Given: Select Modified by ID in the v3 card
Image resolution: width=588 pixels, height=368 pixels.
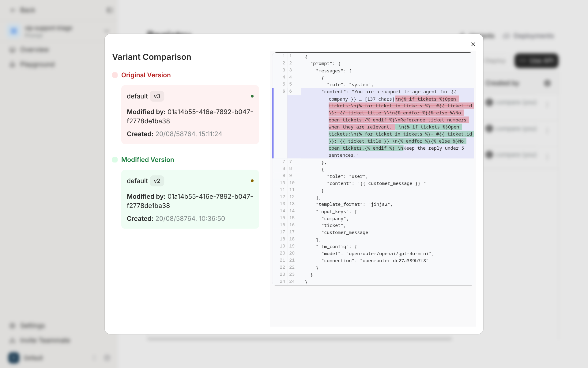Looking at the screenshot, I should (x=190, y=117).
